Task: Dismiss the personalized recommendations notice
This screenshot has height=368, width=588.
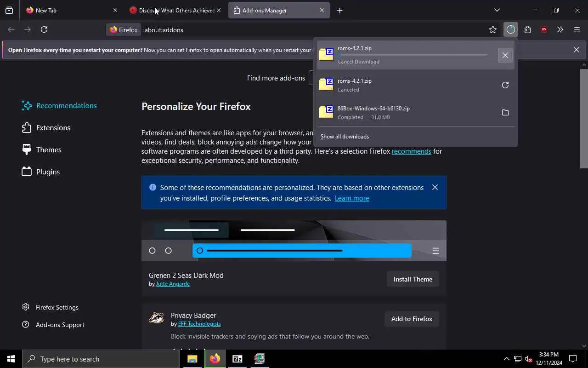Action: [435, 188]
